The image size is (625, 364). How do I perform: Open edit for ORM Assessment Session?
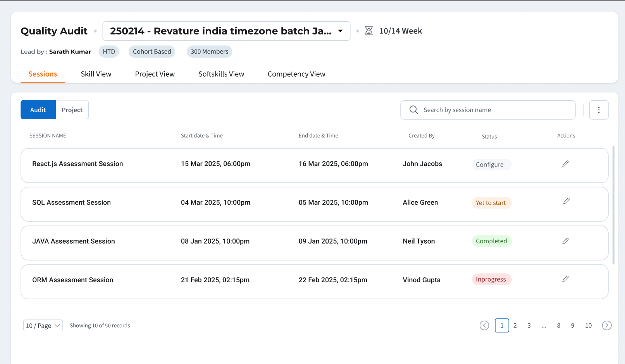click(565, 279)
